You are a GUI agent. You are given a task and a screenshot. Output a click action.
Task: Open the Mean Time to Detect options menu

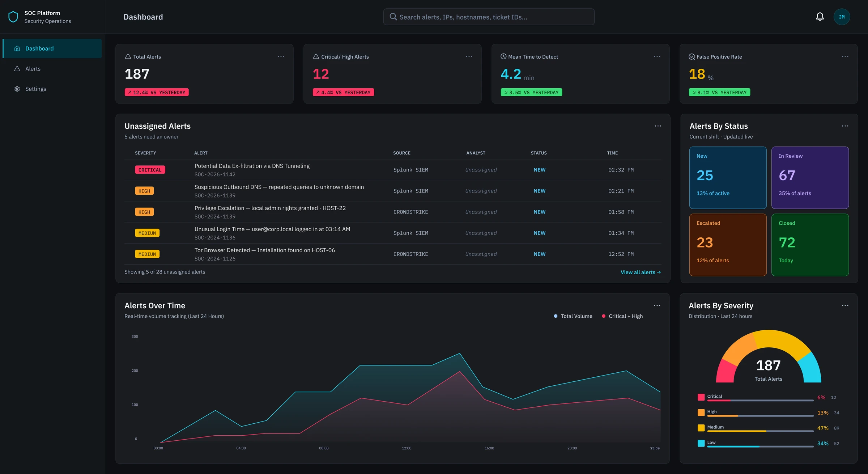pos(657,56)
